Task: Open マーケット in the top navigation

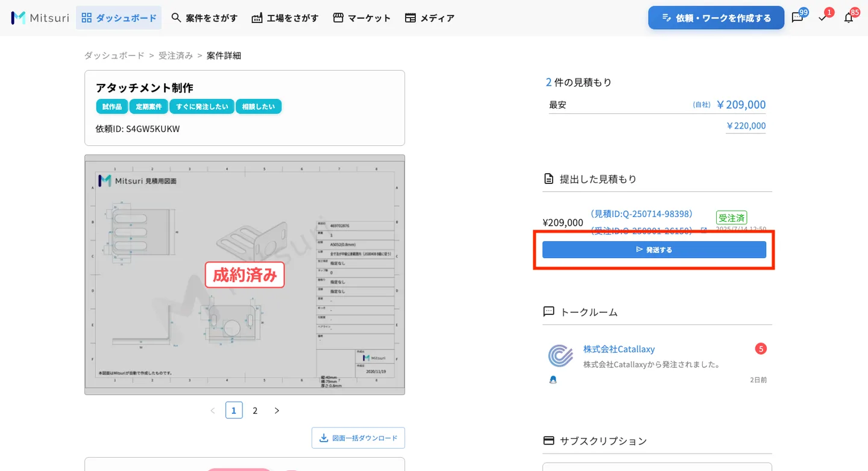Action: tap(362, 17)
